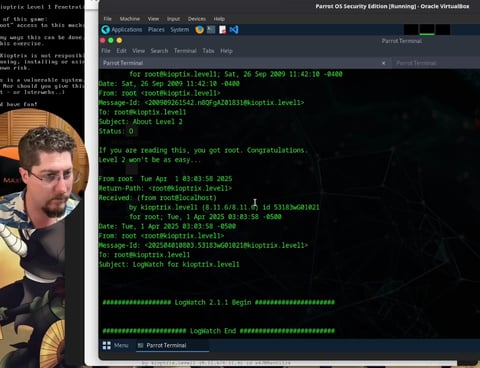The height and width of the screenshot is (368, 480).
Task: Open the VirtualBox File menu
Action: [x=107, y=19]
